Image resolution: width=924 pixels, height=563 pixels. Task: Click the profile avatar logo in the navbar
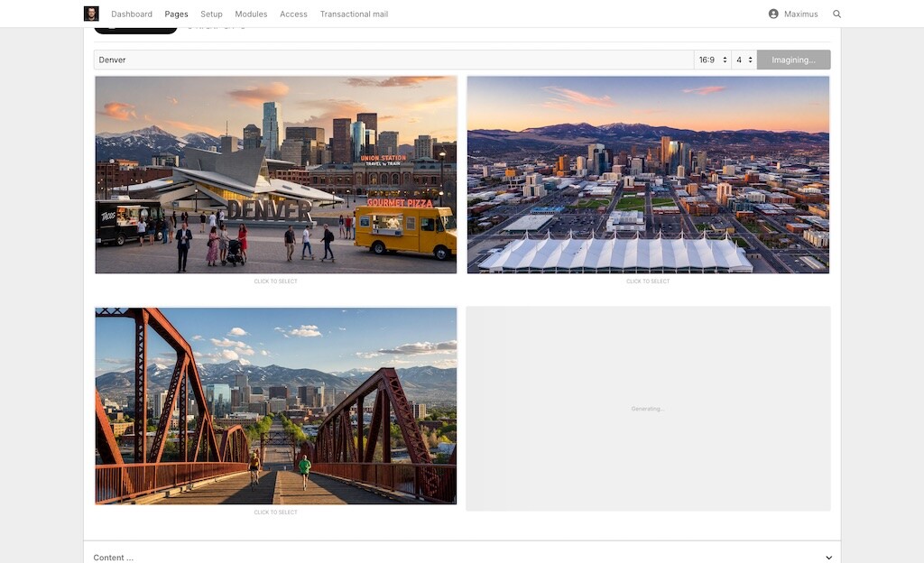[91, 14]
